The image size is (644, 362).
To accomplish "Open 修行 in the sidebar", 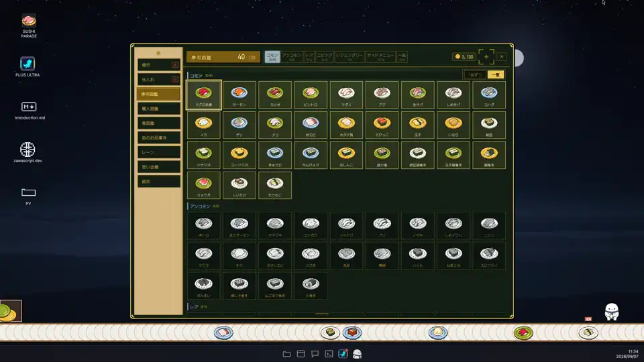I will pos(159,65).
